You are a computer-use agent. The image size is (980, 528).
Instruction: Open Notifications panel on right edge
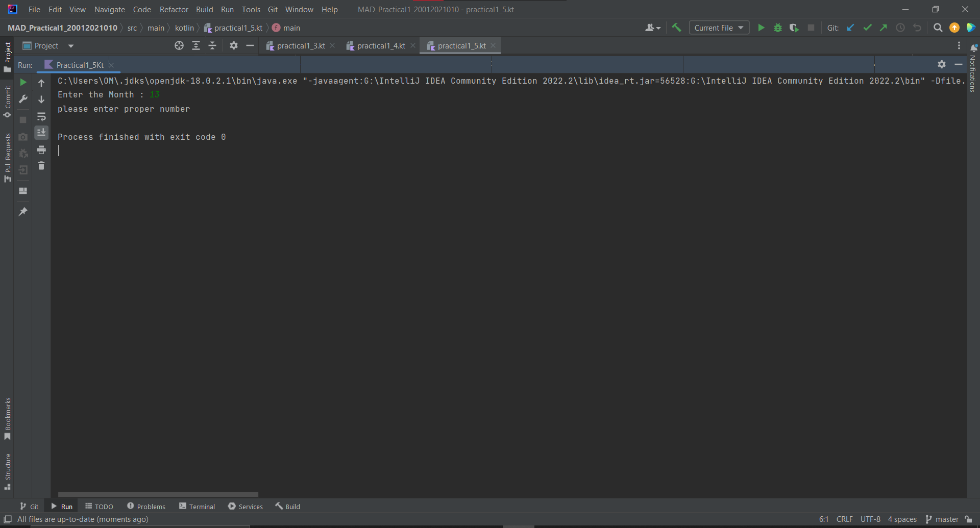[x=973, y=68]
